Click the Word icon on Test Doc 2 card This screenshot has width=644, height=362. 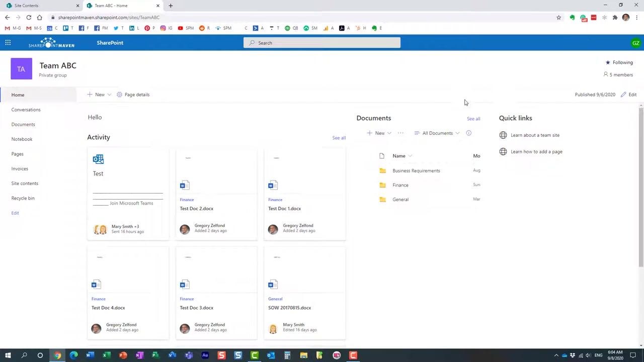pos(185,186)
